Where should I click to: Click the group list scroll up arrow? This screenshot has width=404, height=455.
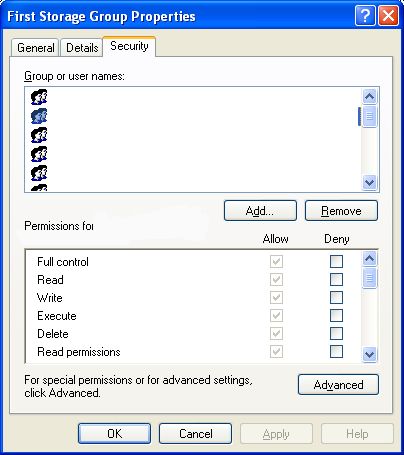click(x=369, y=97)
